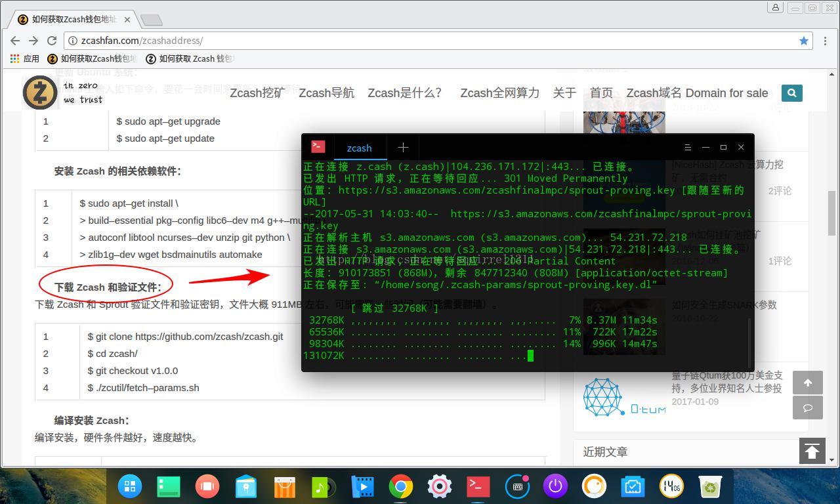Screen dimensions: 840x504
Task: Reload the zcashfan page
Action: tap(52, 40)
